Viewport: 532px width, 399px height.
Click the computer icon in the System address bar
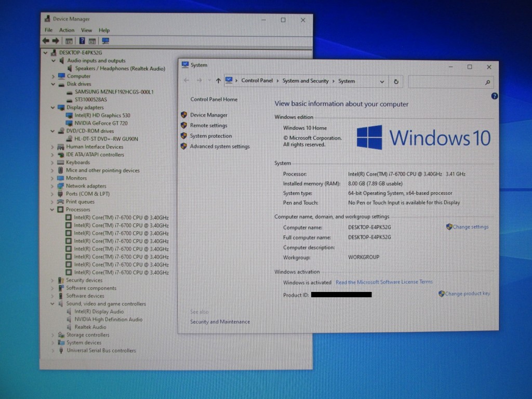pos(229,81)
